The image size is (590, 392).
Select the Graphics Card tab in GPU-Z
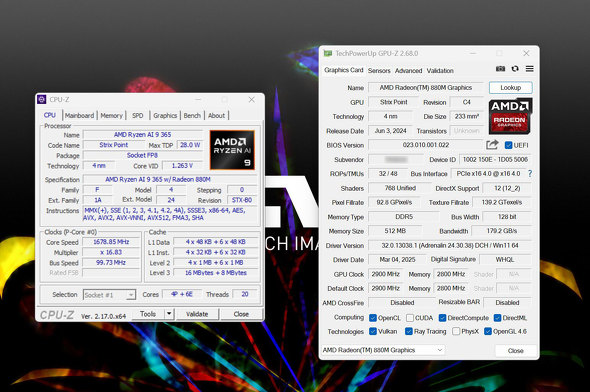344,70
